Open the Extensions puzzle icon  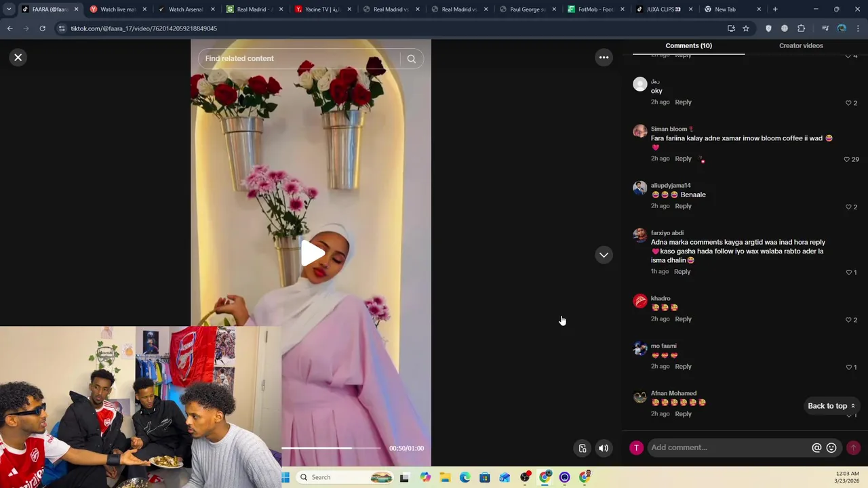pos(801,28)
